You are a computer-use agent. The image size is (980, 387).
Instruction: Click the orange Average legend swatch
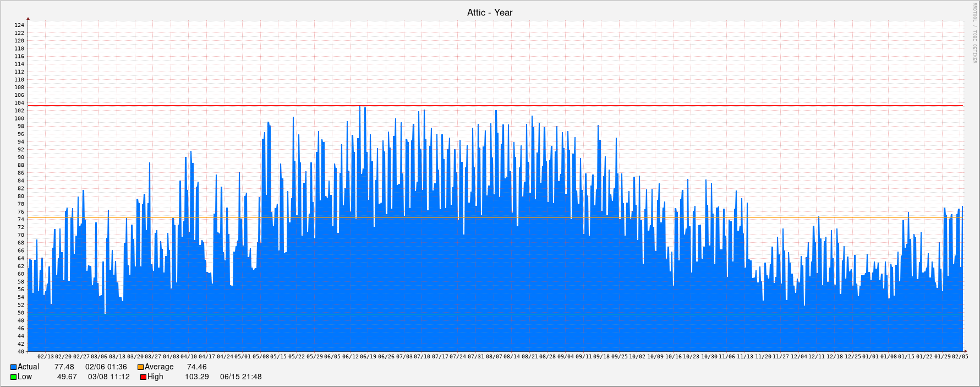pyautogui.click(x=140, y=367)
